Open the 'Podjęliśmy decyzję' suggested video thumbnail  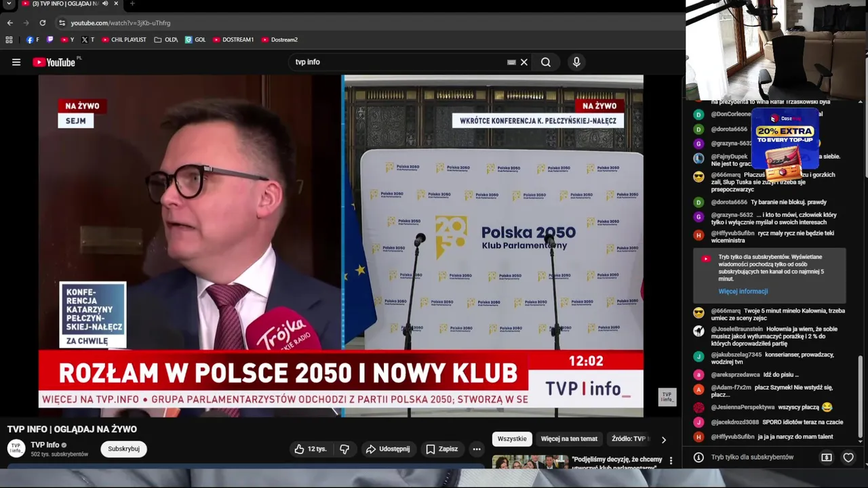pos(530,462)
